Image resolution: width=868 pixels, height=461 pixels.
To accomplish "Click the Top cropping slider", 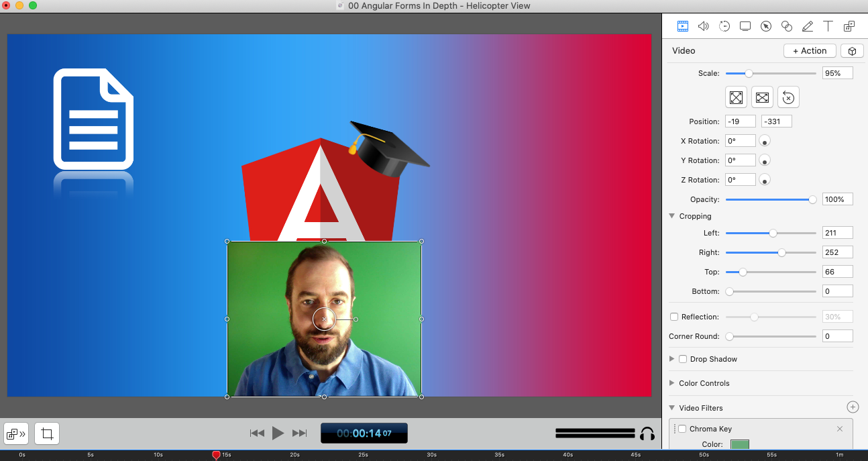I will click(x=771, y=272).
